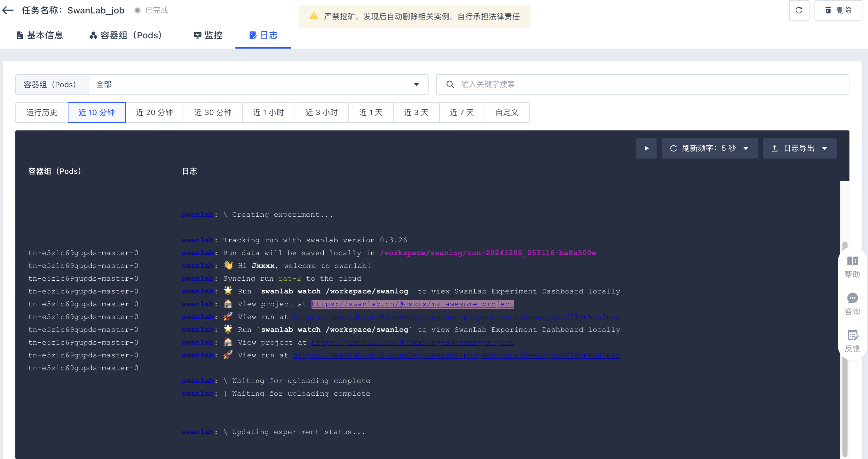Open the 帮助 help sidebar icon

tap(852, 268)
